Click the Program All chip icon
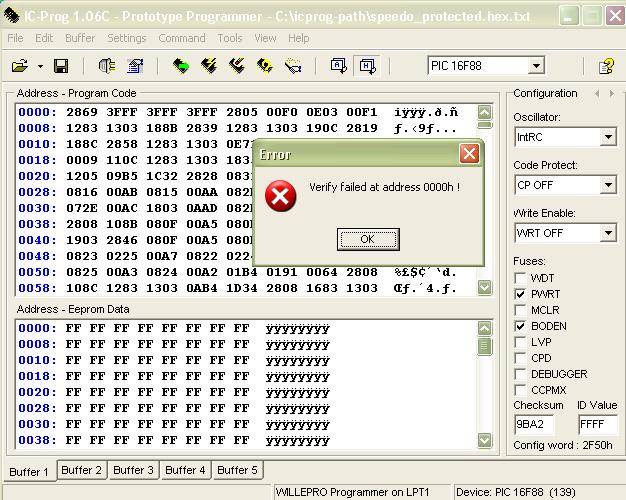 coord(209,66)
